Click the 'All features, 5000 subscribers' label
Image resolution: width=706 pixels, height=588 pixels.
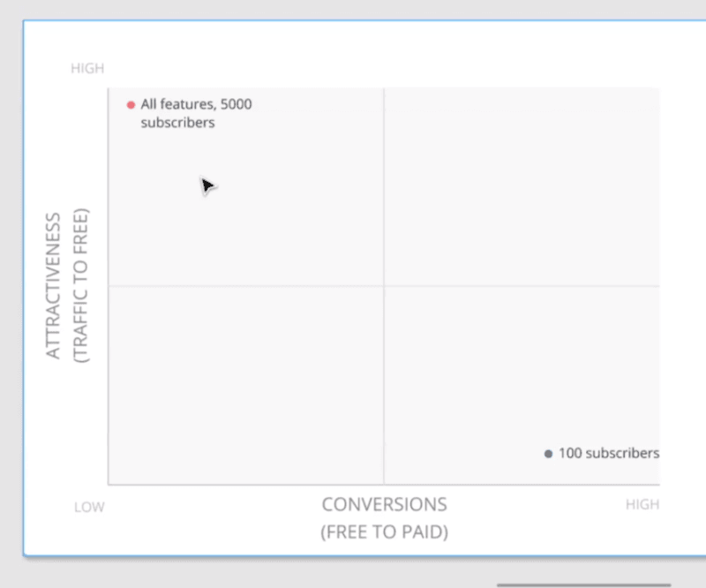pos(196,113)
